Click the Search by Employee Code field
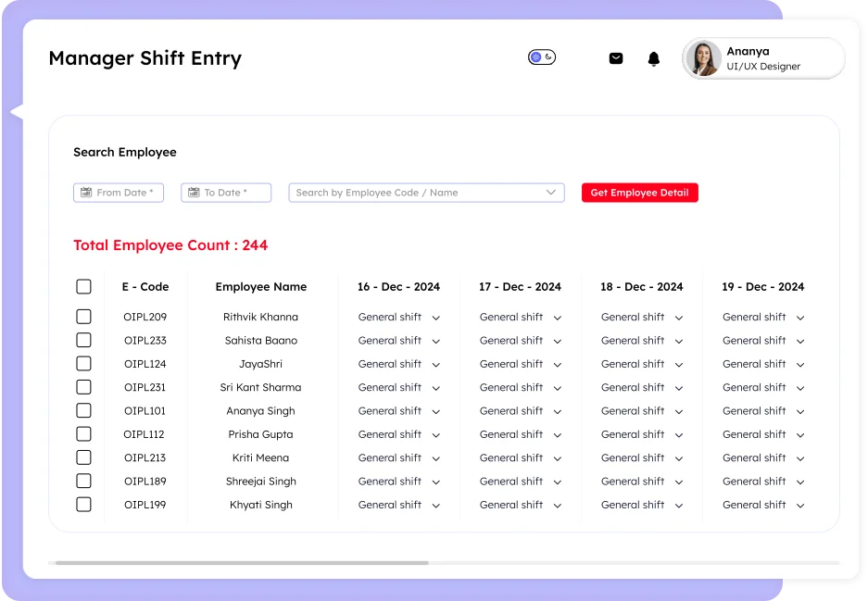The width and height of the screenshot is (868, 601). click(408, 193)
